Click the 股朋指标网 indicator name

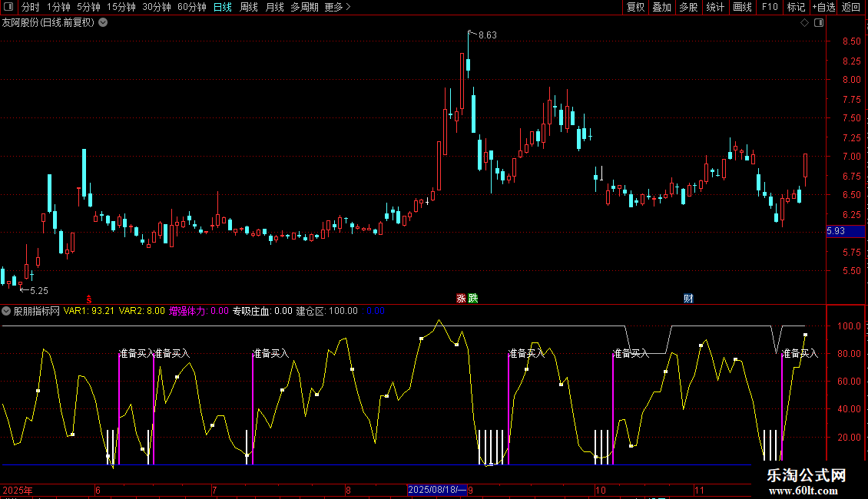click(37, 311)
